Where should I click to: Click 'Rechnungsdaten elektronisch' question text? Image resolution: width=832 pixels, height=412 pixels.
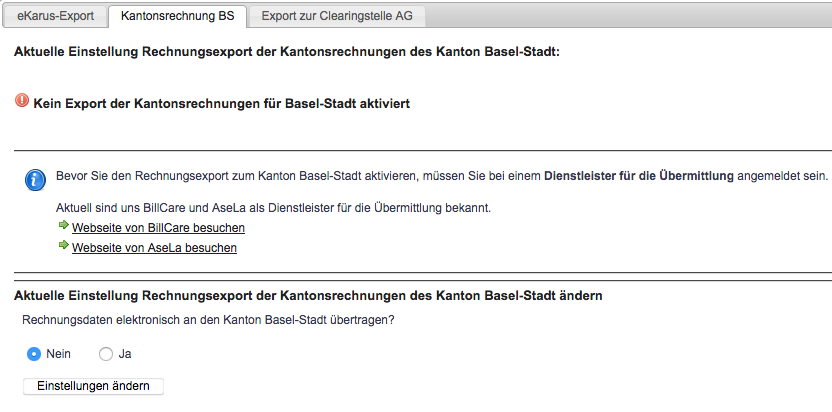(x=208, y=320)
